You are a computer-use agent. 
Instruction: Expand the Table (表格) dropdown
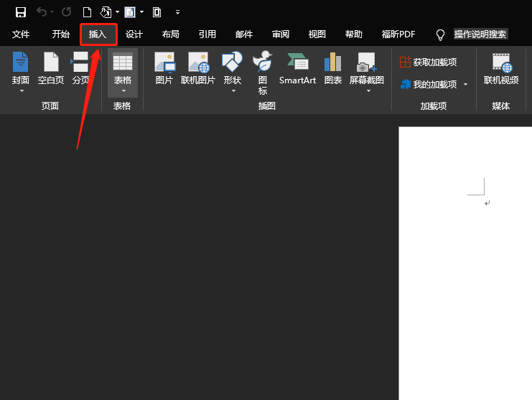(123, 90)
